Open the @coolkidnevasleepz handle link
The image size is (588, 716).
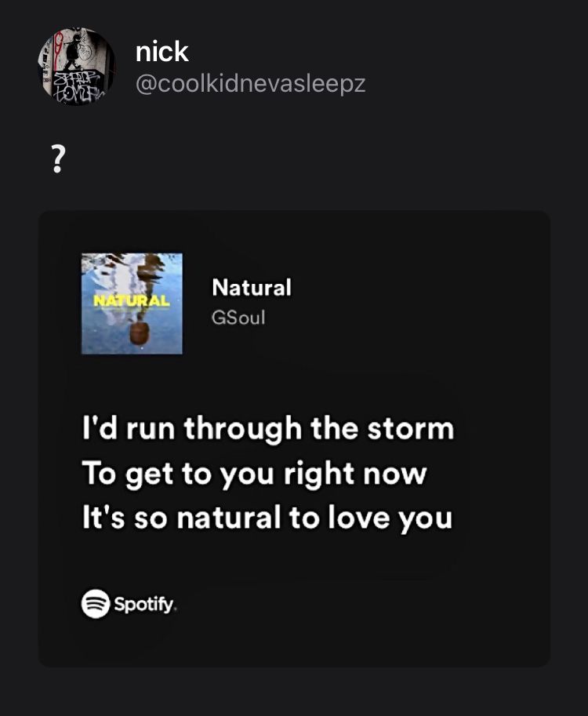point(251,84)
